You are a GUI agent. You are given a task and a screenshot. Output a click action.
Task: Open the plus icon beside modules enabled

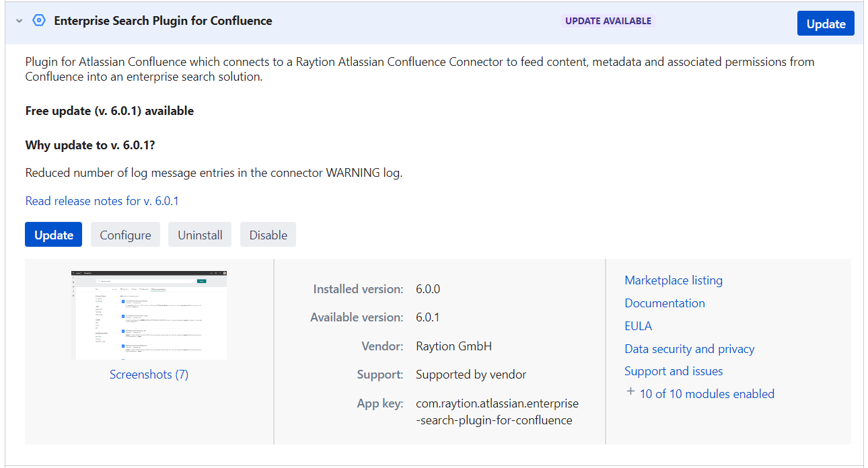pos(630,391)
